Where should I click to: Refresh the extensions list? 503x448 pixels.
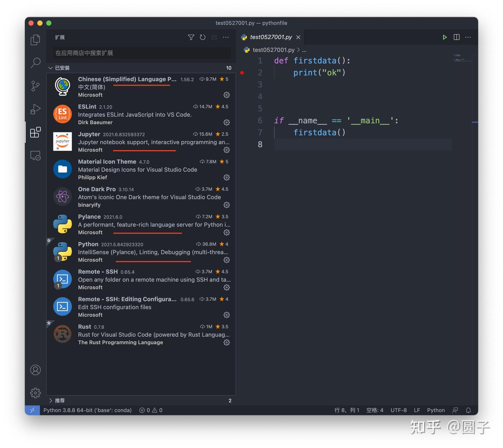[203, 37]
